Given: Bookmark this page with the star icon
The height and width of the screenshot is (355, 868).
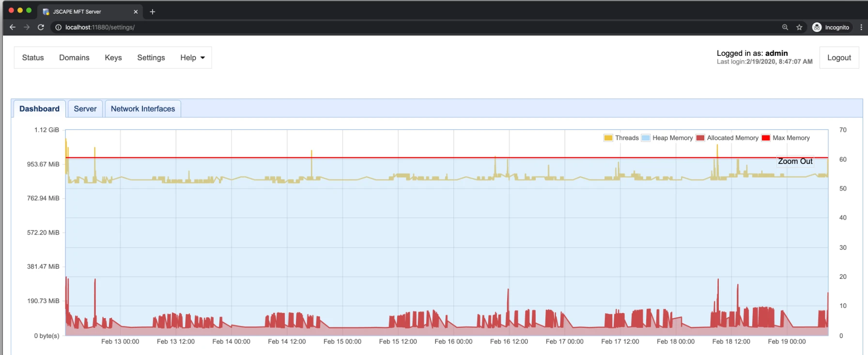Looking at the screenshot, I should coord(799,27).
